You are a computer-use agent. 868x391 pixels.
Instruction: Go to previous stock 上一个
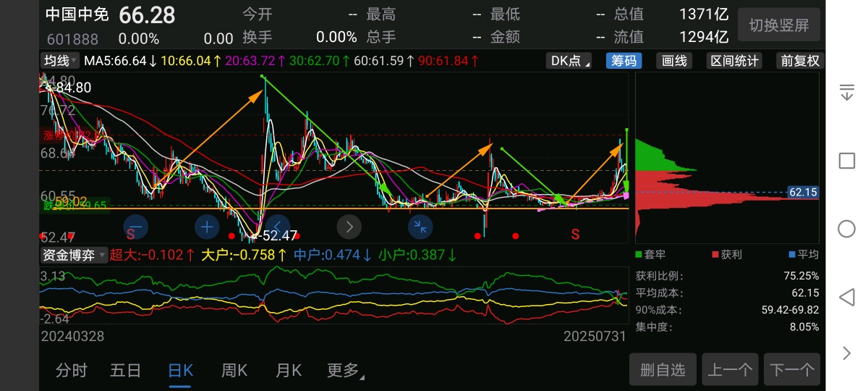(730, 370)
